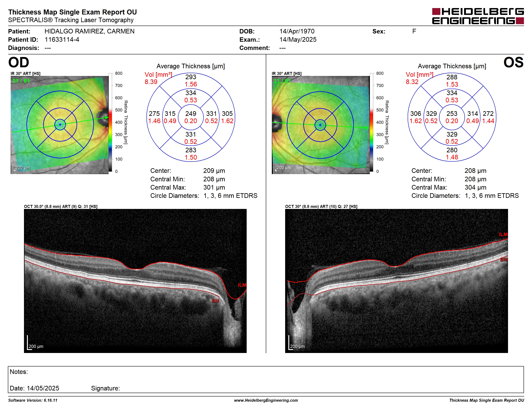The width and height of the screenshot is (532, 411).
Task: Click the exam date 14/May/2025
Action: click(298, 39)
